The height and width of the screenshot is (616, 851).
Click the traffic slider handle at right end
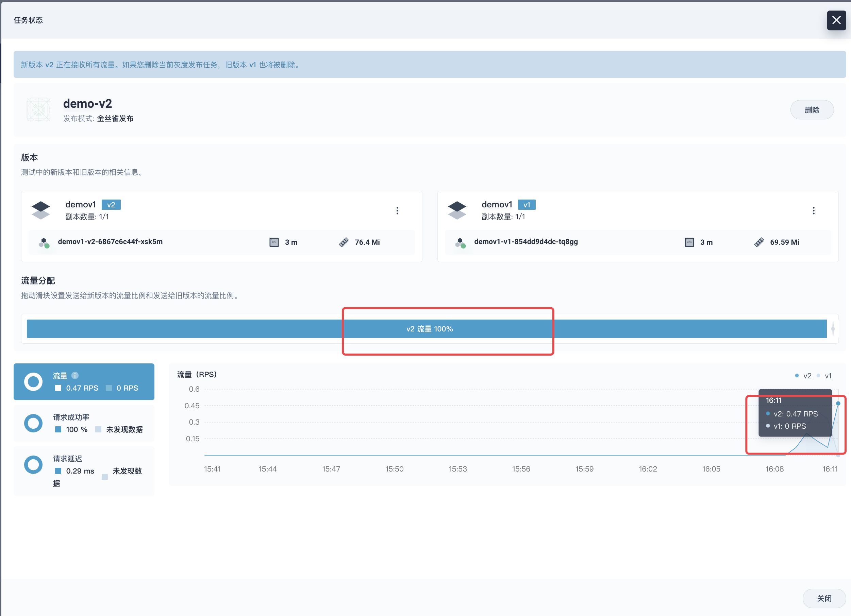click(x=832, y=329)
